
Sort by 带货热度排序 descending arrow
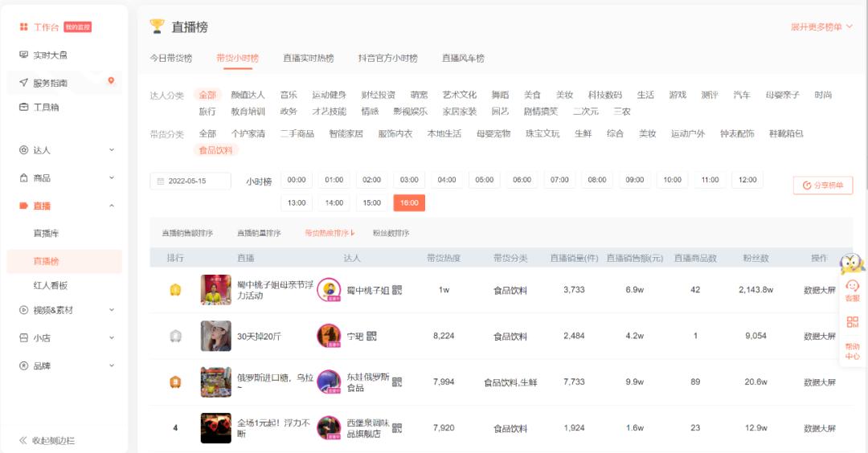tap(353, 233)
